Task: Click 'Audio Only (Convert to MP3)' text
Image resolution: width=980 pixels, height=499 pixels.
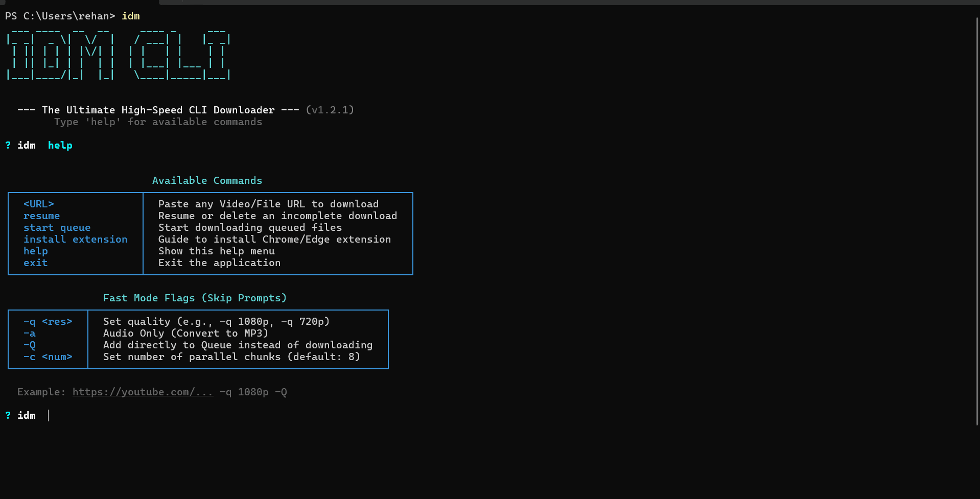Action: click(x=185, y=333)
